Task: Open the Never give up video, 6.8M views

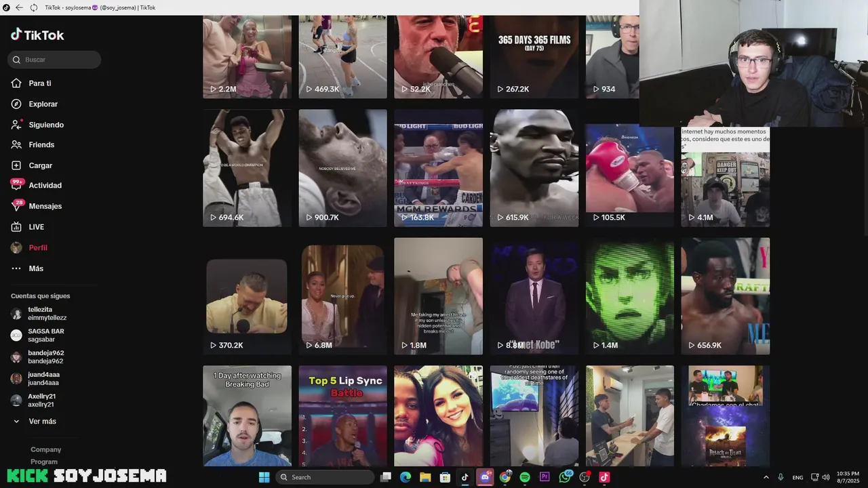Action: tap(342, 296)
